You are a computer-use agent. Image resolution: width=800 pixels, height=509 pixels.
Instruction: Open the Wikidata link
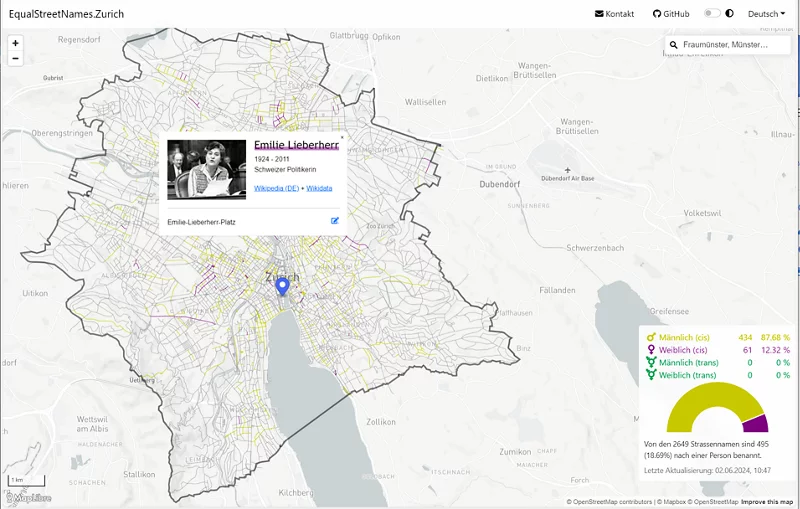click(x=319, y=188)
